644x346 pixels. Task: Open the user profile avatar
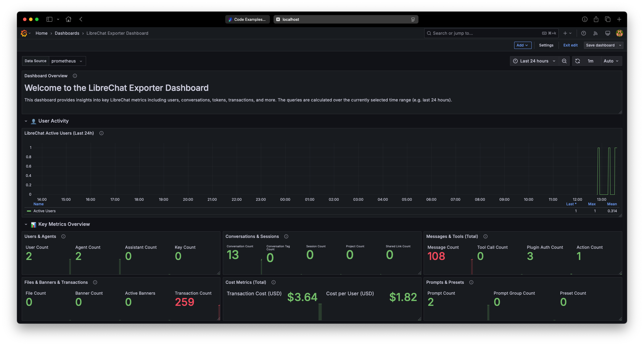(x=620, y=33)
